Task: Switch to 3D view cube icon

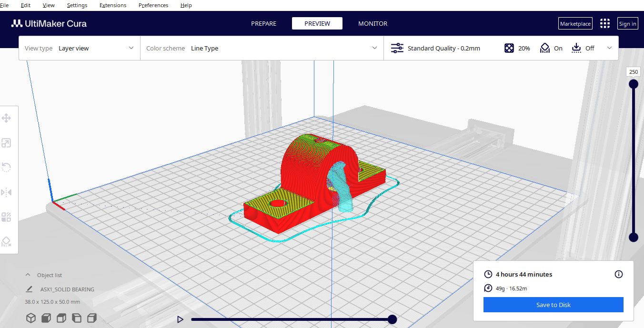Action: point(31,318)
